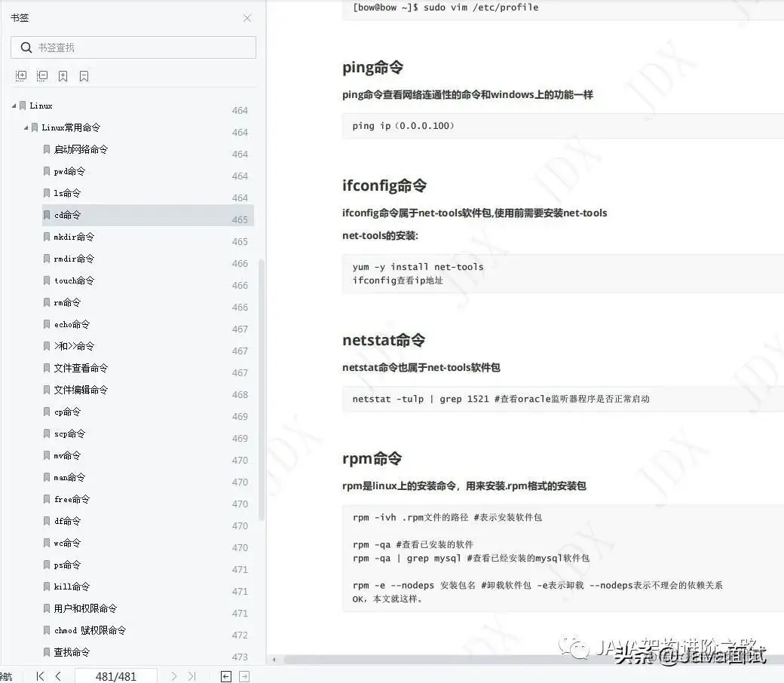Click bookmark icon beside scp命令

(x=47, y=433)
